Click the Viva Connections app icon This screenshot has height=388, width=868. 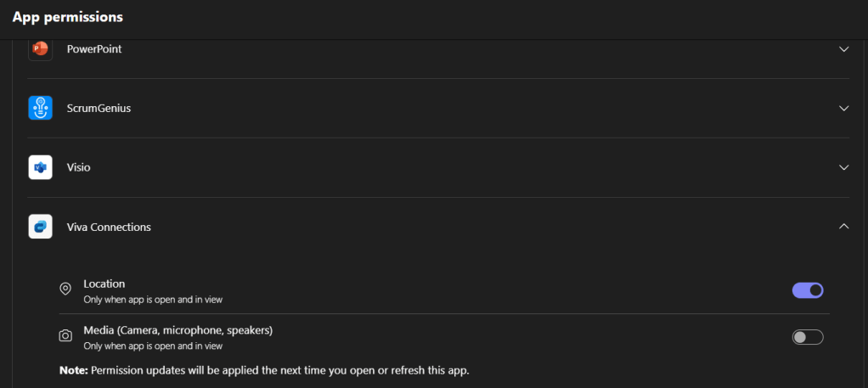pos(40,228)
